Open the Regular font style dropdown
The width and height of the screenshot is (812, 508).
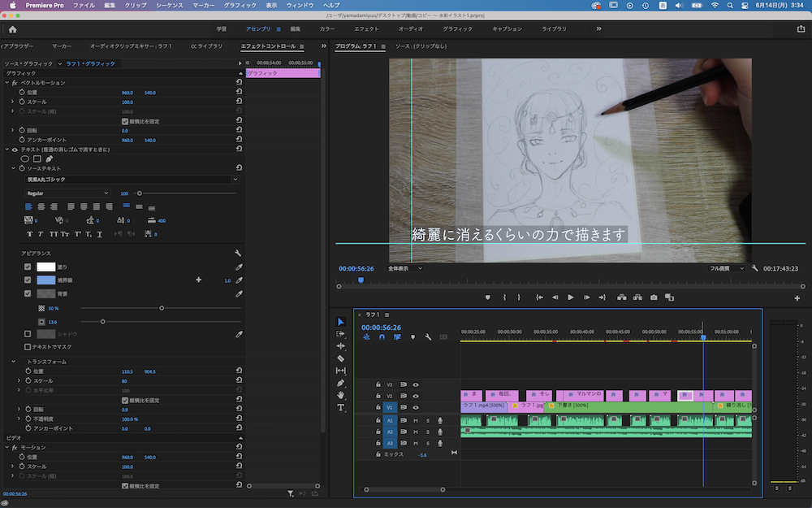coord(67,193)
